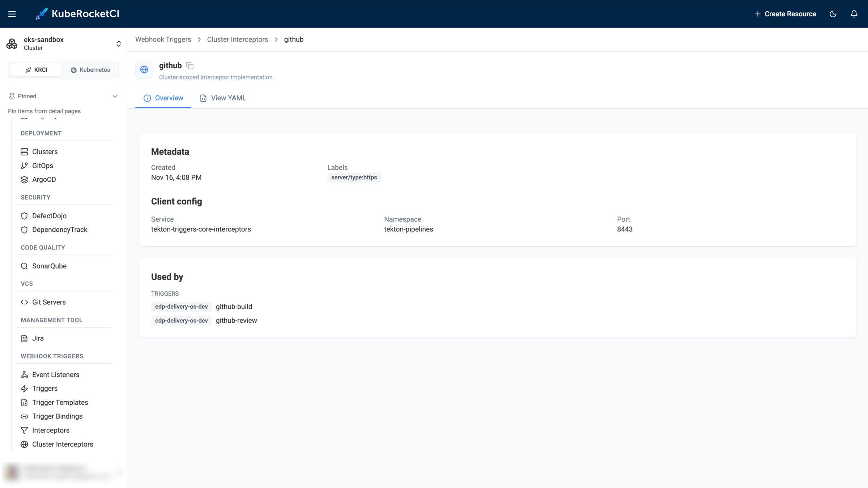
Task: Click the KubeRocketCI rocket logo
Action: tap(42, 14)
